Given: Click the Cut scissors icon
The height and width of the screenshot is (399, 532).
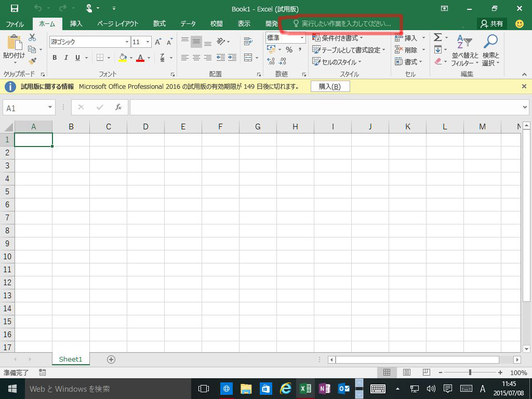Looking at the screenshot, I should [32, 37].
